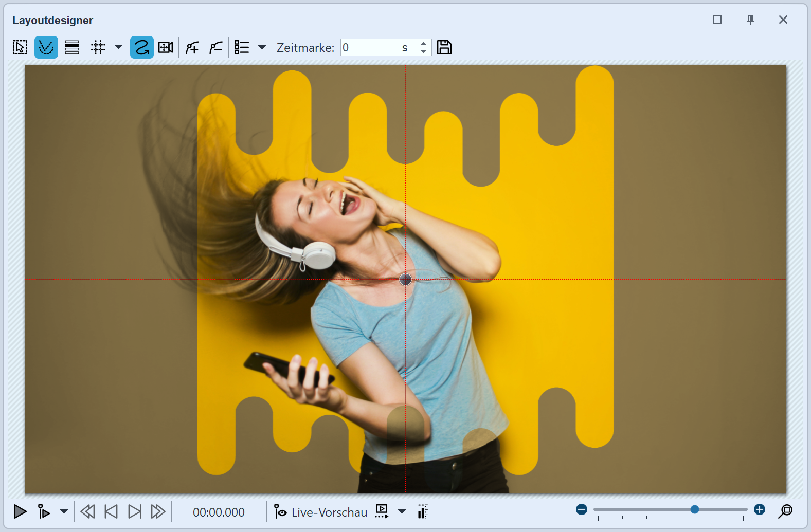The width and height of the screenshot is (811, 532).
Task: Zoom in with the plus button
Action: 760,509
